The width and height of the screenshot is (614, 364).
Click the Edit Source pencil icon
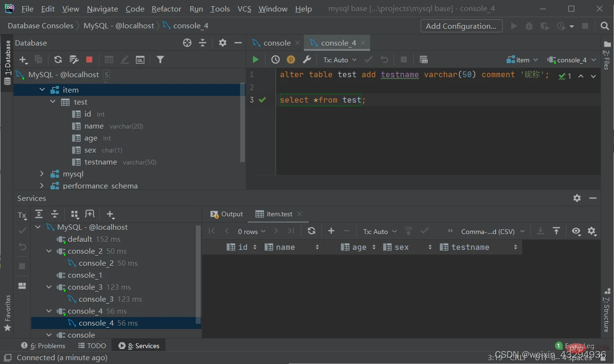point(125,59)
